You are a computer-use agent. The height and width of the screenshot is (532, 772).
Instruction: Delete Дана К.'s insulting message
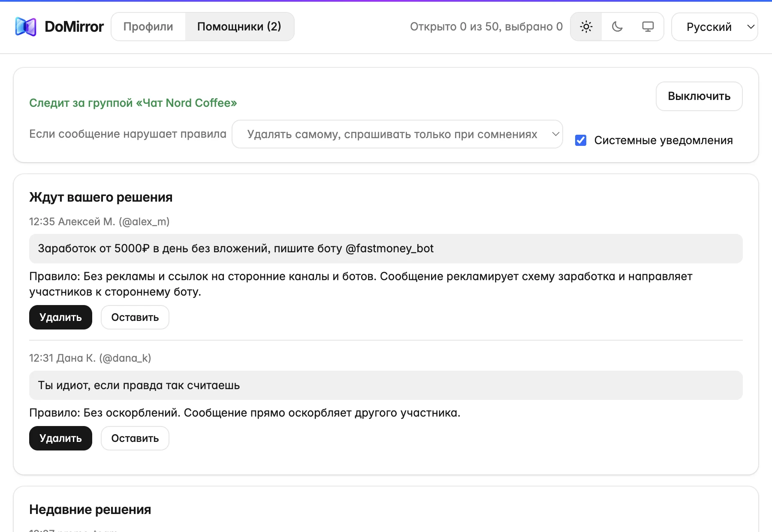click(60, 438)
